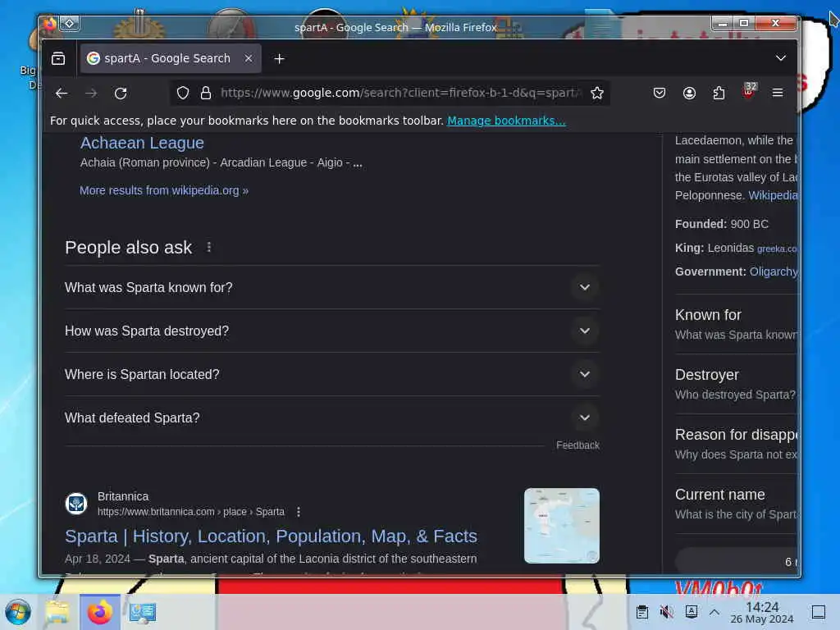Expand "What defeated Sparta?"
Viewport: 840px width, 630px height.
click(332, 418)
